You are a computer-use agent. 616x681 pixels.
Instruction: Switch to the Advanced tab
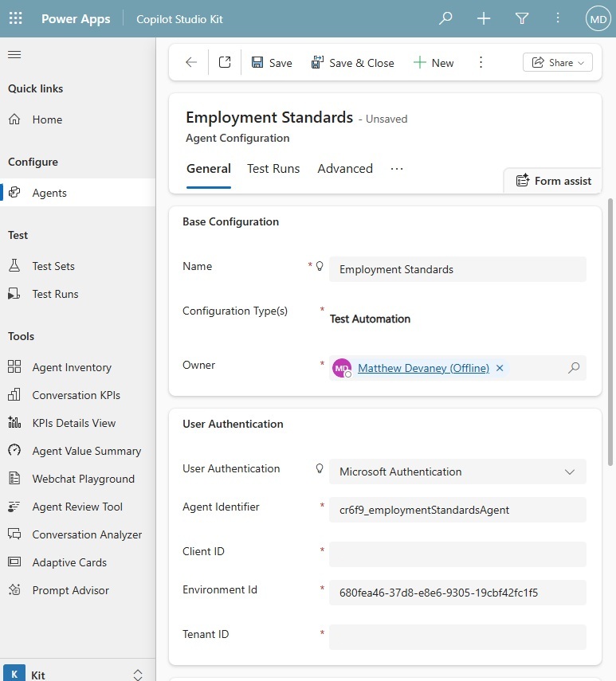pyautogui.click(x=345, y=169)
